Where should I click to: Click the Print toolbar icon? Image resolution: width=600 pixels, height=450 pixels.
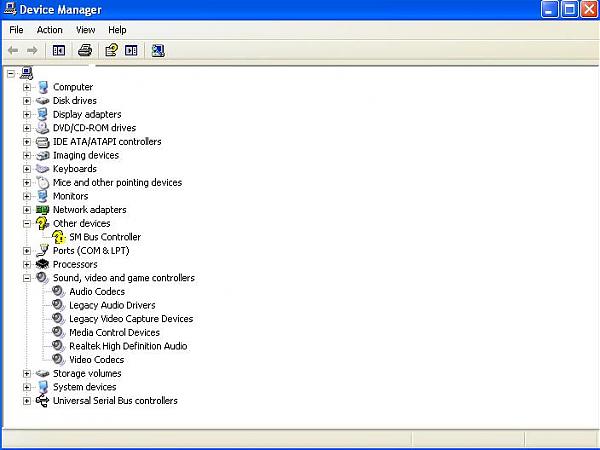(85, 50)
